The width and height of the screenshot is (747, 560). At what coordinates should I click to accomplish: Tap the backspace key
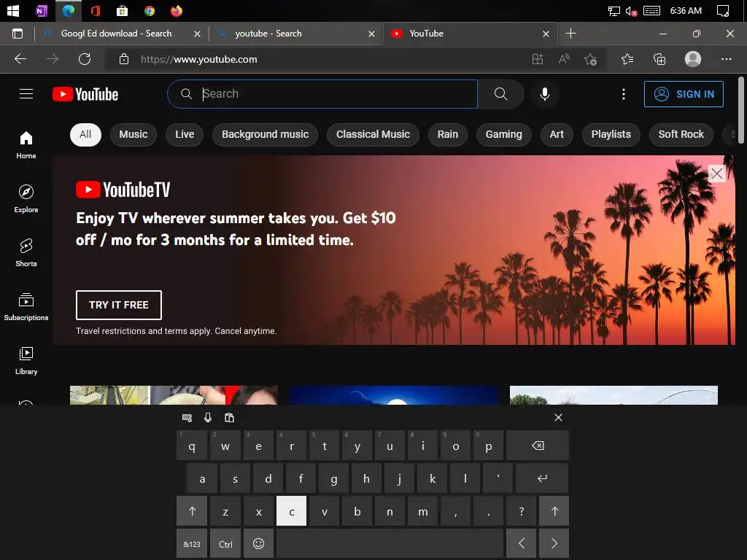538,446
